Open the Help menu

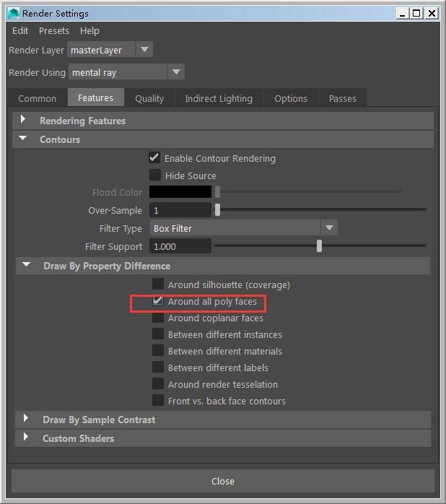click(x=89, y=31)
